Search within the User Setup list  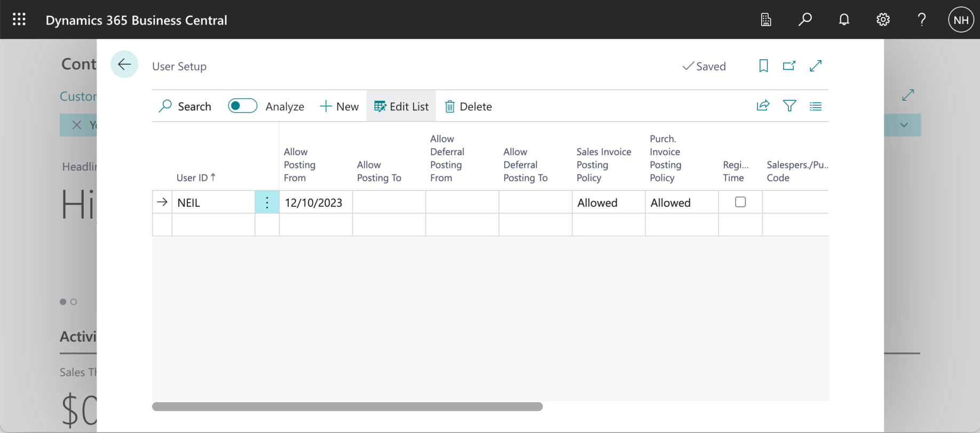click(185, 106)
